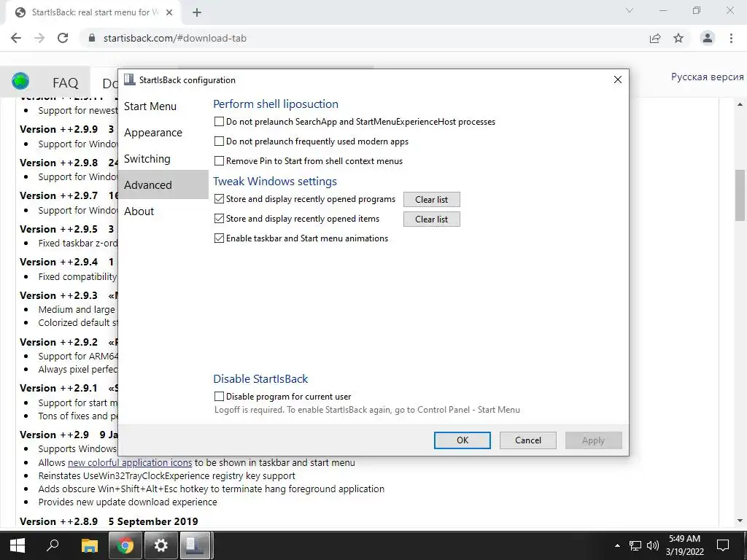Click 'Adds obscure Win+Shift+Alt+Esc hotkey' line
Image resolution: width=747 pixels, height=560 pixels.
tap(211, 489)
